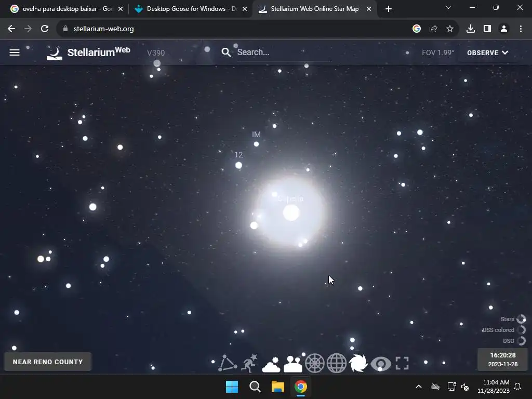Open Windows notification bell
This screenshot has height=399, width=532.
click(518, 387)
